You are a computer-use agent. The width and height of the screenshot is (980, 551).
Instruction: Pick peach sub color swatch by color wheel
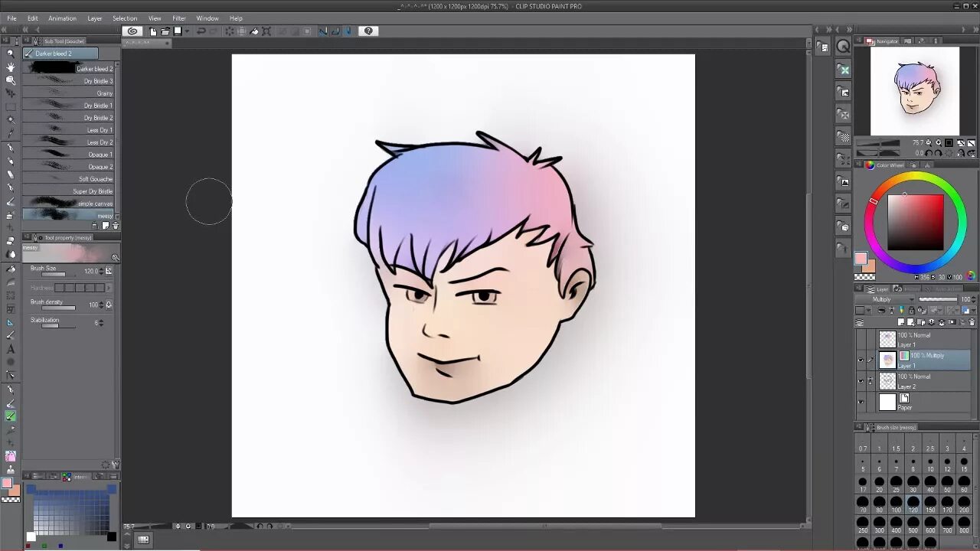870,266
